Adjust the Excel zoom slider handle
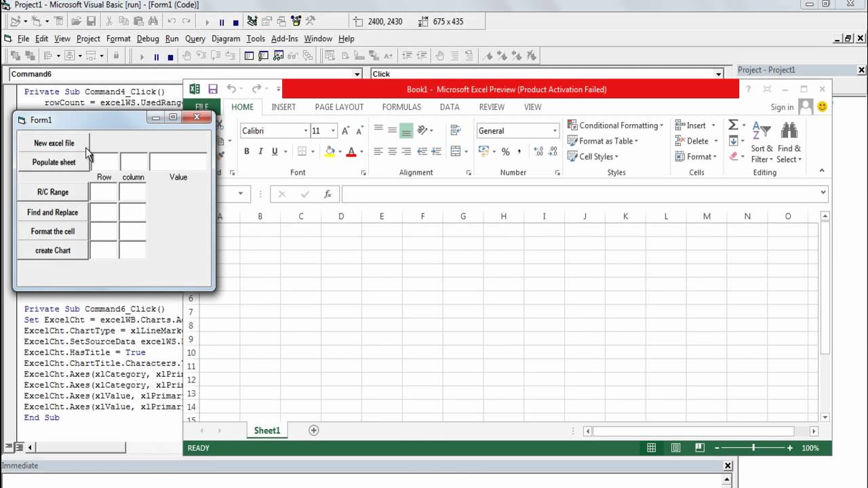 [753, 448]
